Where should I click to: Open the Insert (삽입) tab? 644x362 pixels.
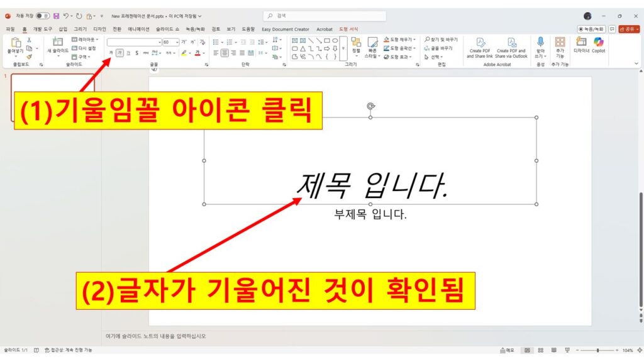point(62,29)
